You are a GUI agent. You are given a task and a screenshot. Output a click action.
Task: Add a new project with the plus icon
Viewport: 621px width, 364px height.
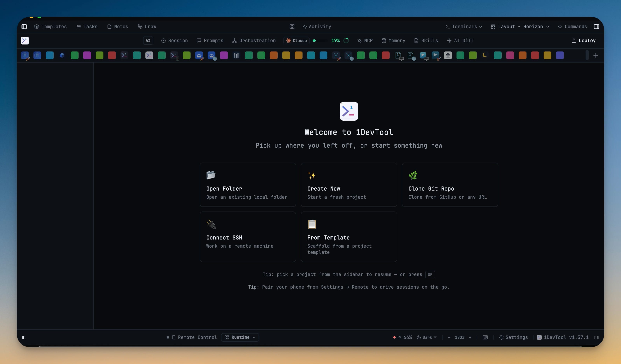[x=596, y=55]
